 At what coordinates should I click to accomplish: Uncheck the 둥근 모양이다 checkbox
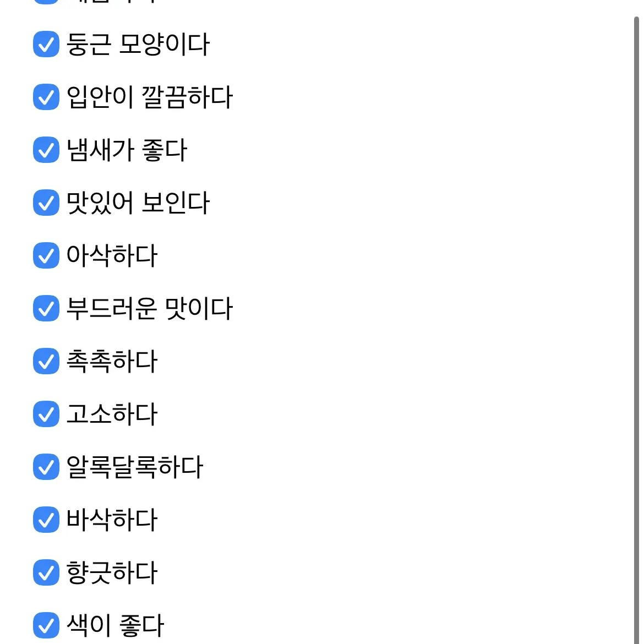(x=46, y=45)
